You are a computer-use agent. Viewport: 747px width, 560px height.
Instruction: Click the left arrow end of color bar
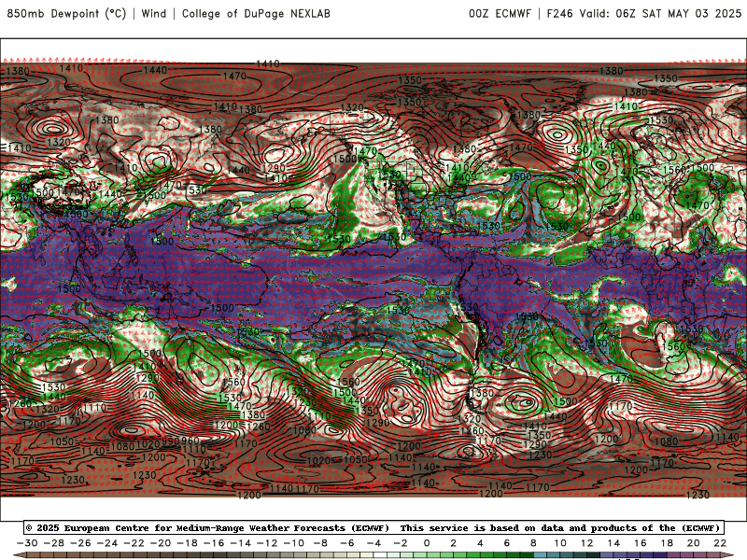(x=19, y=555)
